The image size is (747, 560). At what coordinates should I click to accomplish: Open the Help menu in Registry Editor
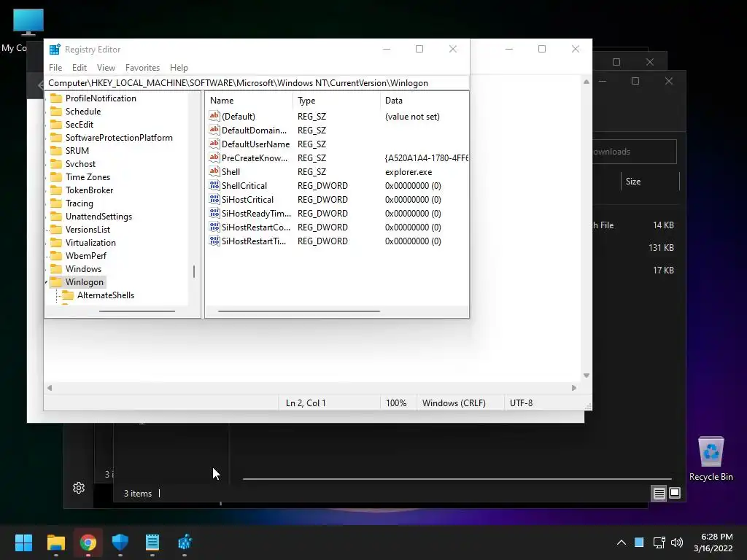(179, 68)
